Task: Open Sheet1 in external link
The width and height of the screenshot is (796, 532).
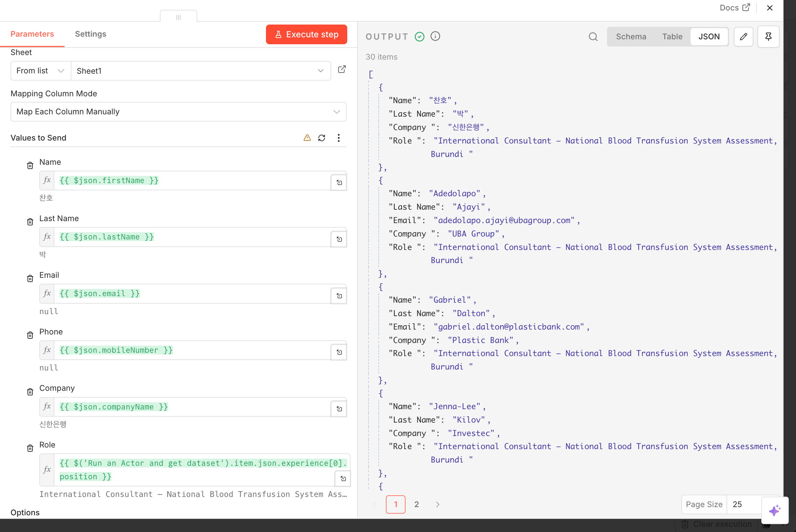Action: point(342,69)
